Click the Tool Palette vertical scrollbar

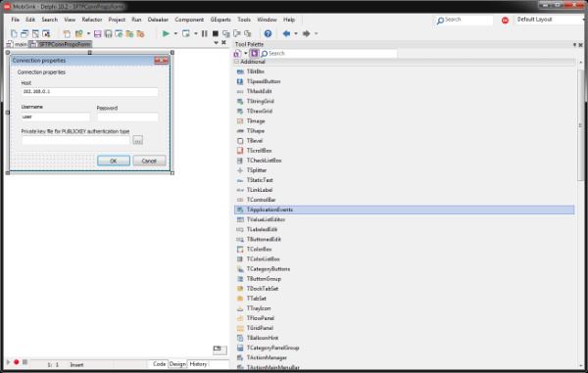[x=580, y=125]
